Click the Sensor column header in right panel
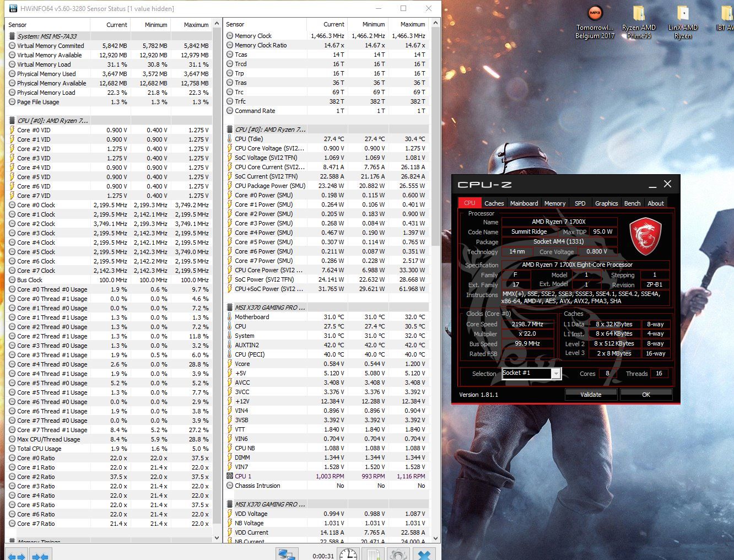Screen dimensions: 734x560 (266, 24)
